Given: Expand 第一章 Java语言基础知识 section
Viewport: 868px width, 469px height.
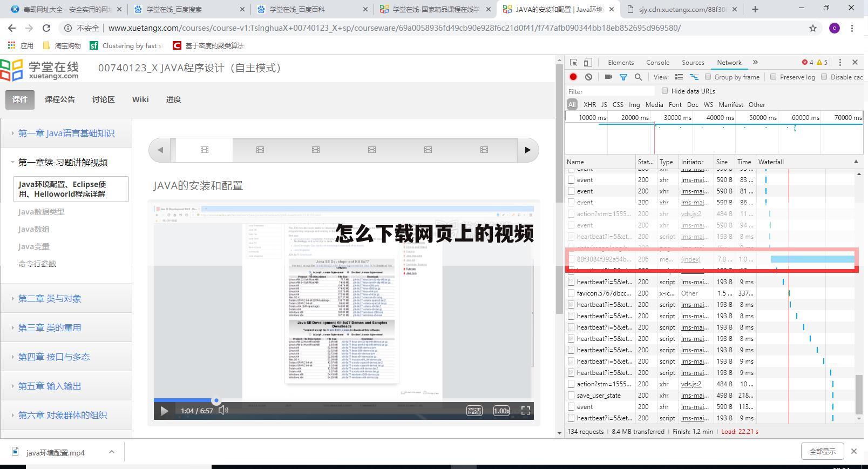Looking at the screenshot, I should tap(66, 133).
